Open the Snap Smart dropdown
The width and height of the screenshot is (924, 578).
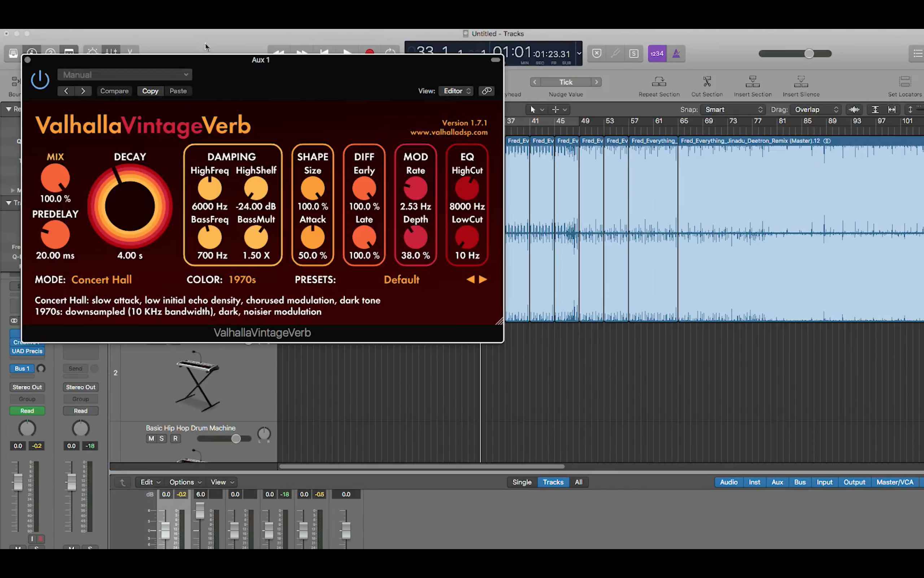point(732,110)
